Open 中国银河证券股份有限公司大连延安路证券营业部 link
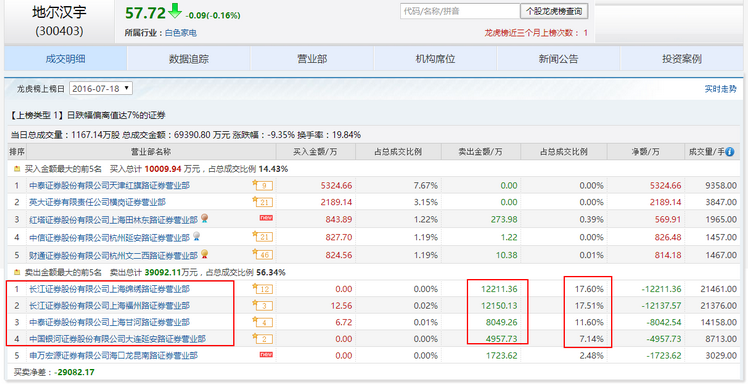Image resolution: width=748 pixels, height=384 pixels. click(x=117, y=339)
